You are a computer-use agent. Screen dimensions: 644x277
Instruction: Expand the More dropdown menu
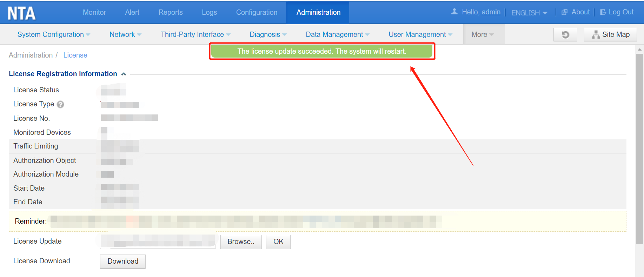tap(483, 34)
